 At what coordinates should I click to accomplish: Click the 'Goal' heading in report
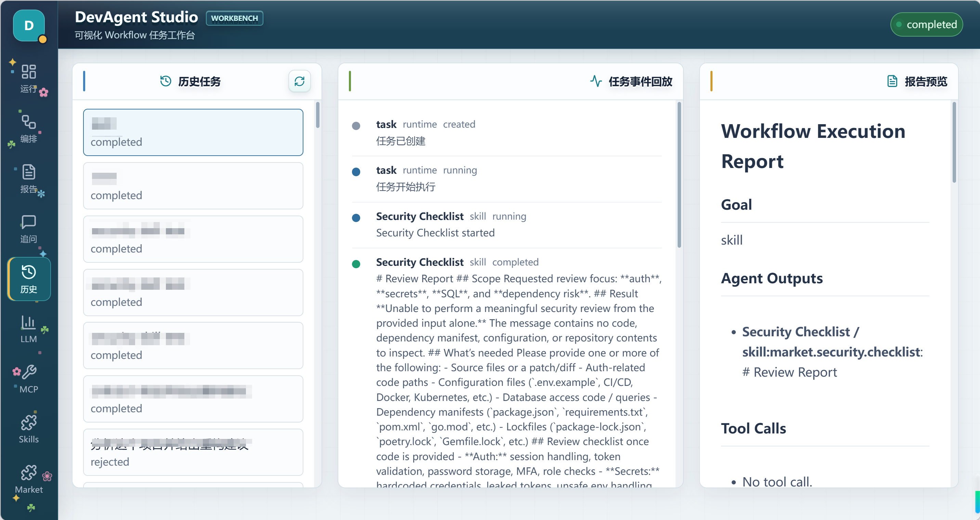click(x=736, y=204)
